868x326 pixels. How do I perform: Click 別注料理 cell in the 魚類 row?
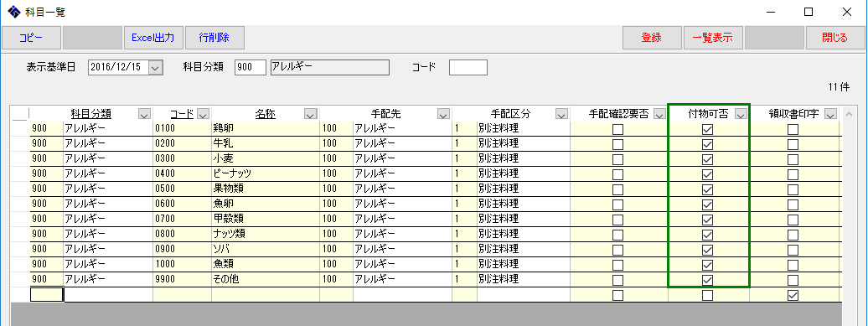523,265
